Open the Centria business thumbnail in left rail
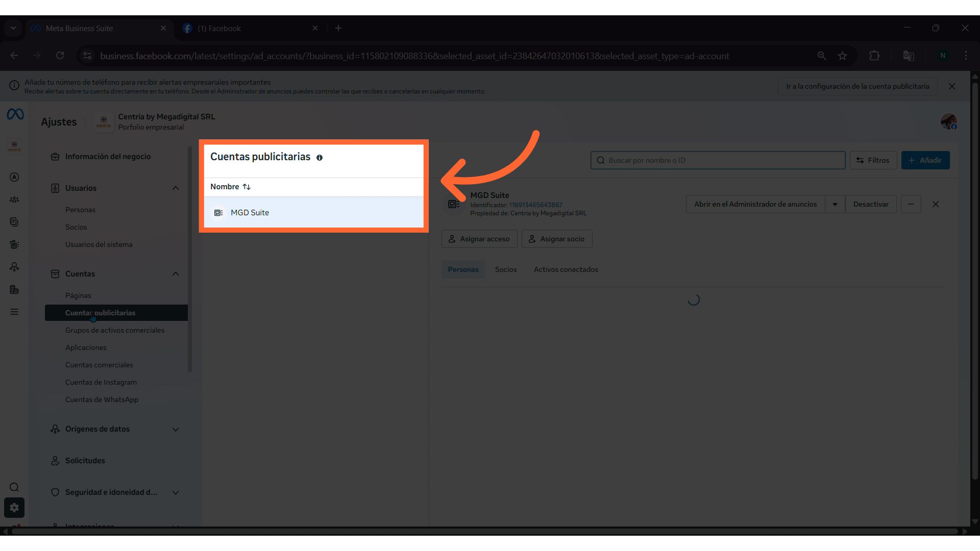Screen dimensions: 980x551 (x=14, y=146)
